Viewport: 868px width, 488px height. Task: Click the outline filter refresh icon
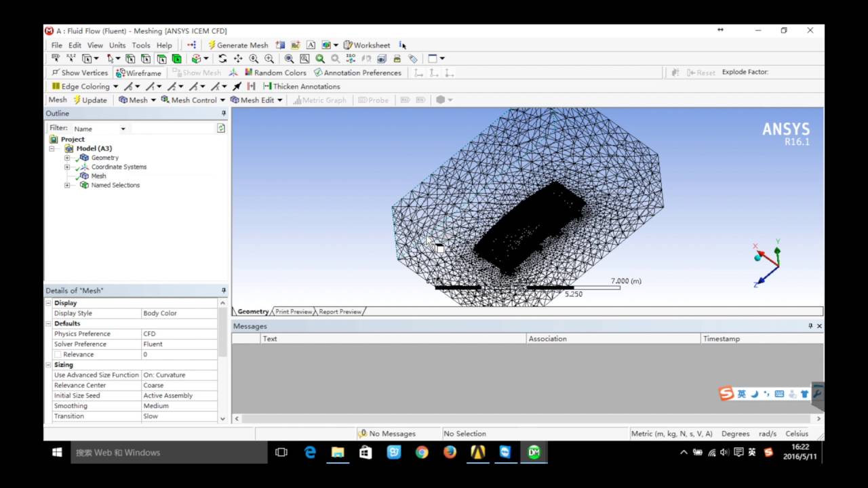pos(221,128)
